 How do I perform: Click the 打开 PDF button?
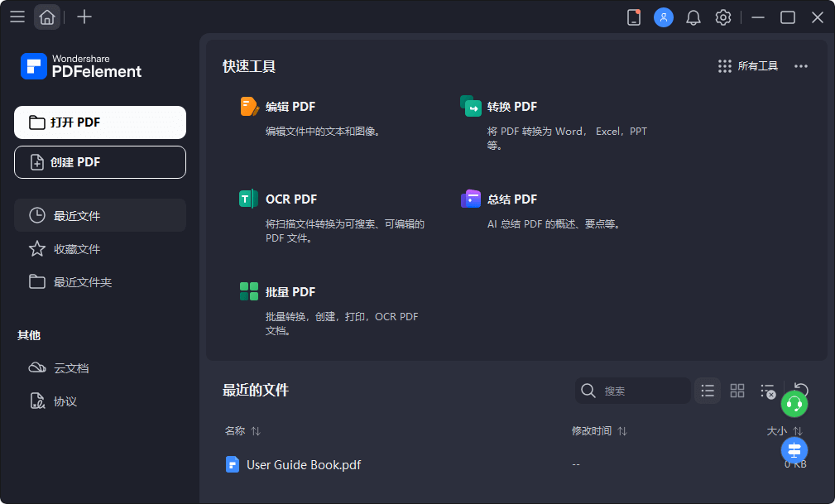[99, 122]
